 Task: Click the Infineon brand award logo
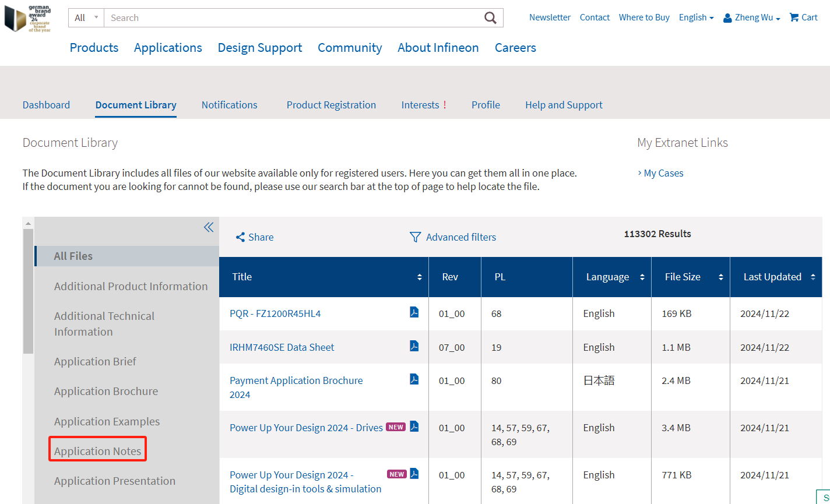point(27,18)
